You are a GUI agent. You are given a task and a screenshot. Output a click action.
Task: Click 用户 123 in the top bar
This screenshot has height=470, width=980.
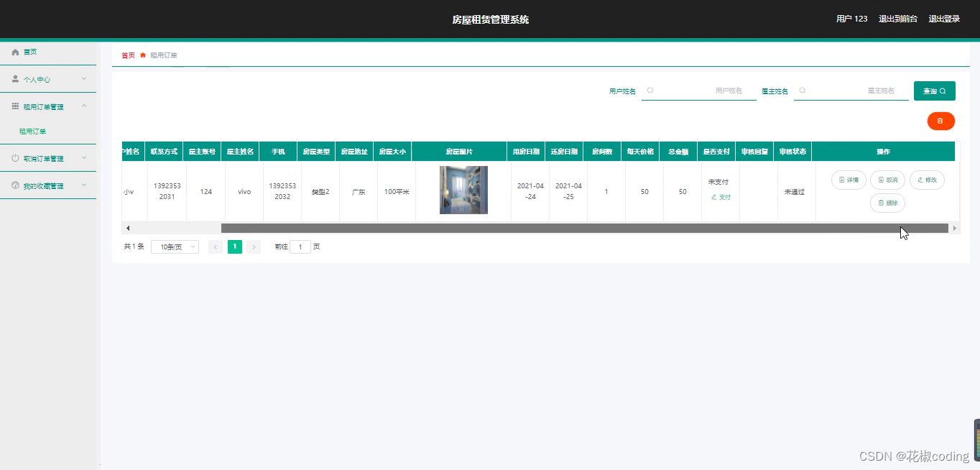(x=851, y=19)
